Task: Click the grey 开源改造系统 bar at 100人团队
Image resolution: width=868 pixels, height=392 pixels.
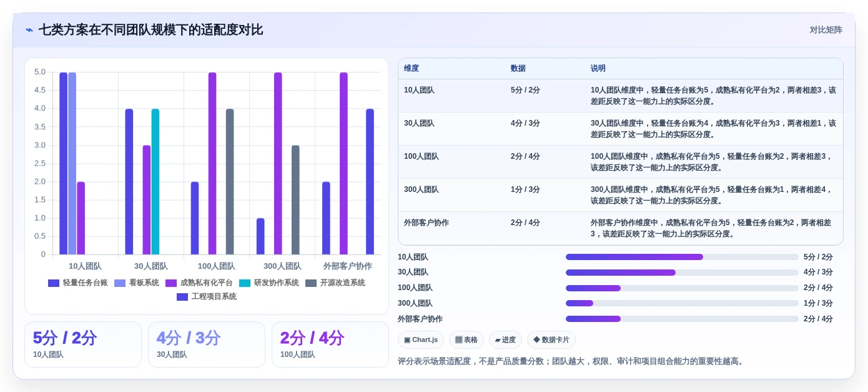Action: coord(230,181)
